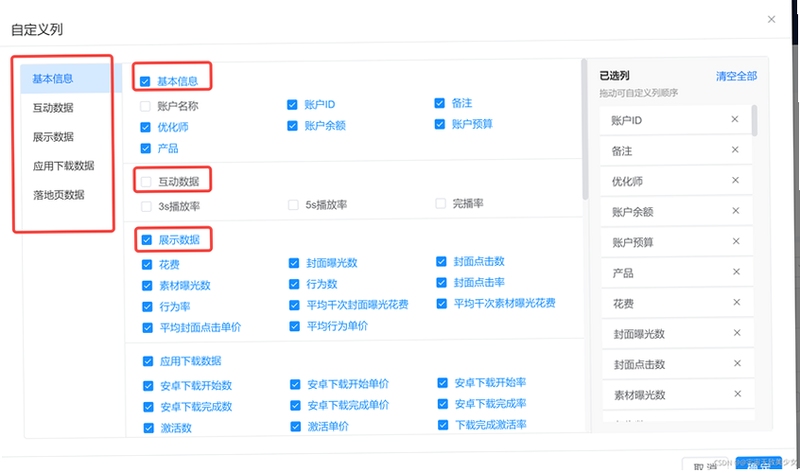This screenshot has width=800, height=473.
Task: Uncheck the 安卓下载完成率 checkbox
Action: coord(443,404)
